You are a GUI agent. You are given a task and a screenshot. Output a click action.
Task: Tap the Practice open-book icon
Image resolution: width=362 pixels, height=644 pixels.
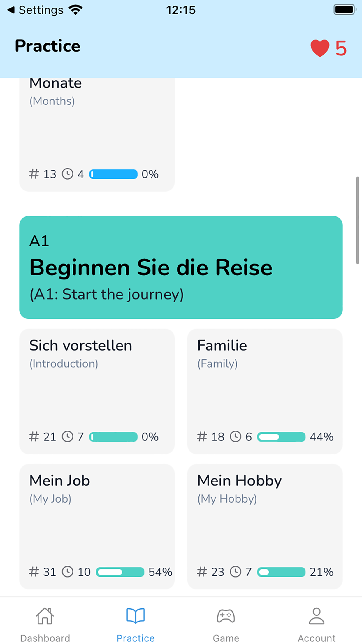pos(136,616)
